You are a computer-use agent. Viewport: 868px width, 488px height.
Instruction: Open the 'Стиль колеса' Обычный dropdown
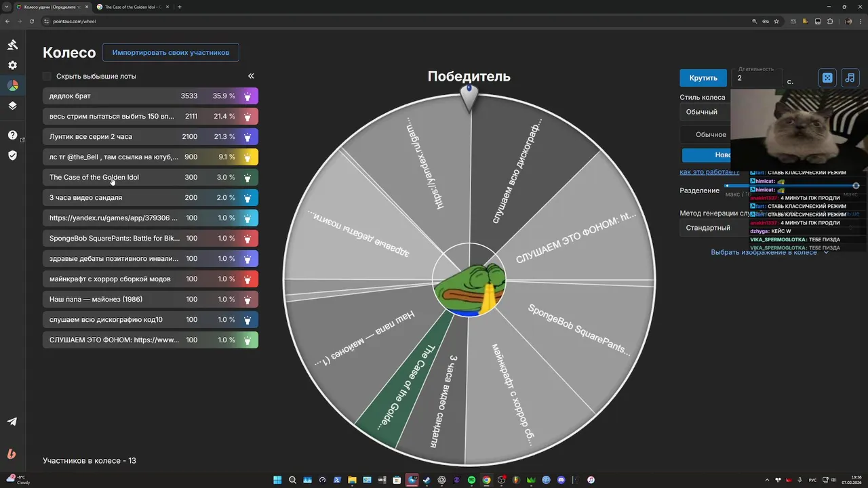pyautogui.click(x=705, y=112)
